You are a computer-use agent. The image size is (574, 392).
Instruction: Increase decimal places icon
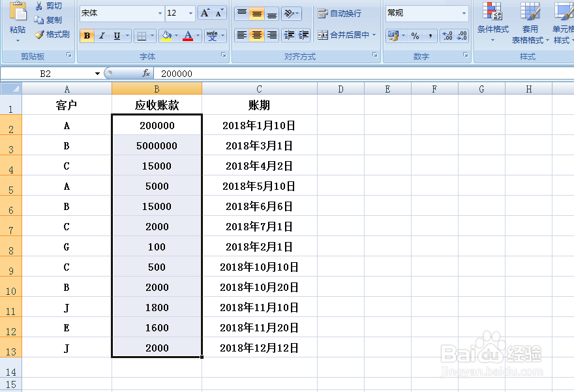point(447,35)
